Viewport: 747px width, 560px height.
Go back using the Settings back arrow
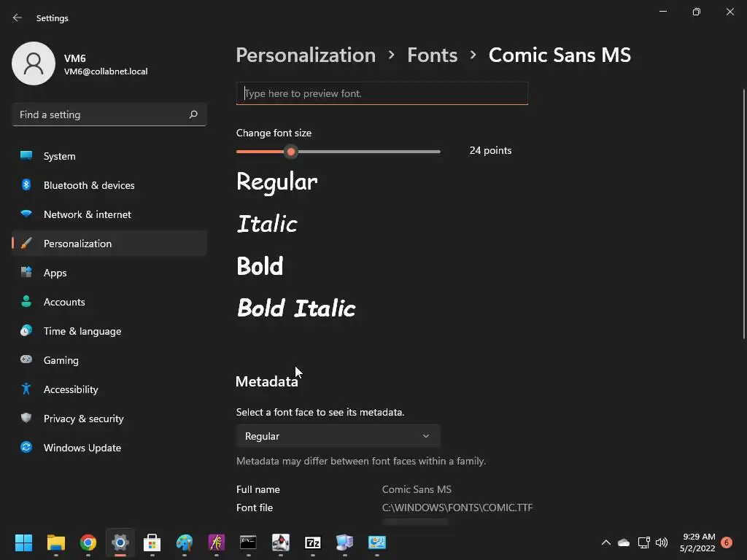click(18, 17)
